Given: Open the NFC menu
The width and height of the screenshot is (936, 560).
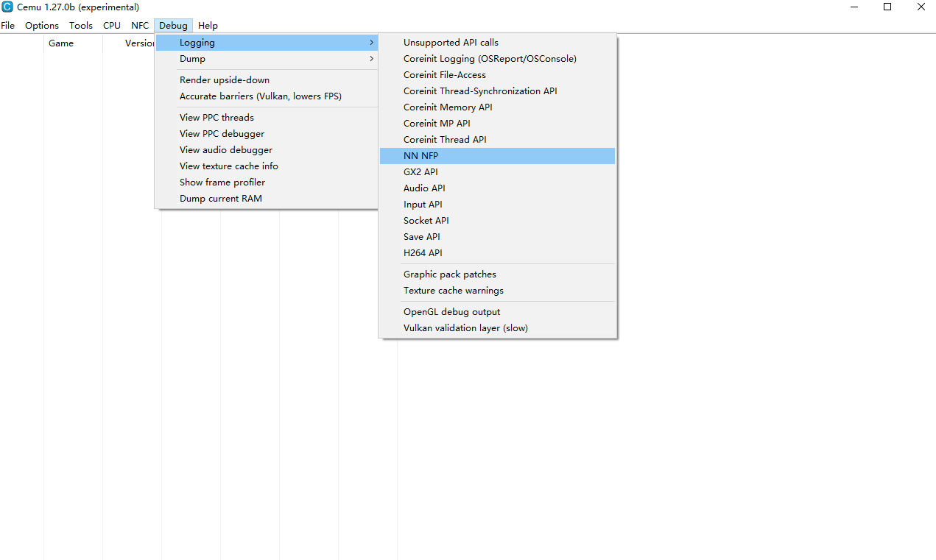Looking at the screenshot, I should 140,25.
